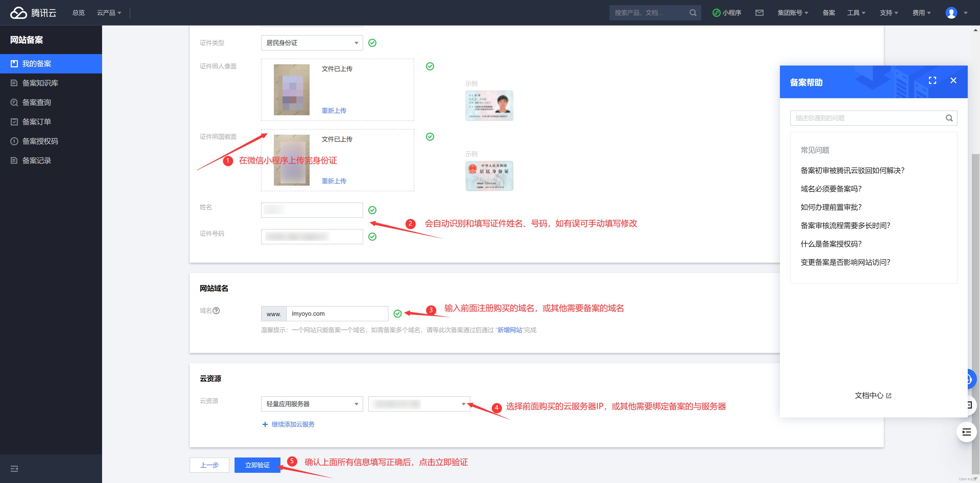Viewport: 980px width, 483px height.
Task: Expand the 工具 menu
Action: (856, 12)
